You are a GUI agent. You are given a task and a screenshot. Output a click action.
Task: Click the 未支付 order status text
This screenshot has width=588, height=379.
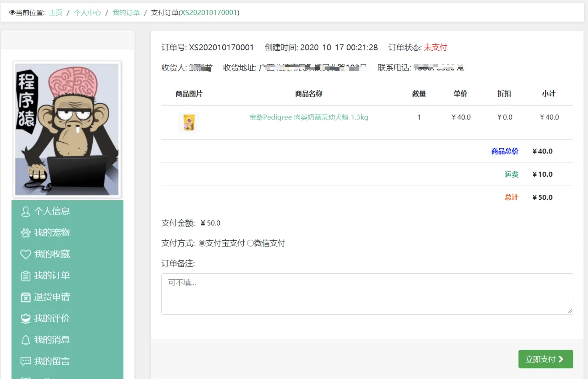pyautogui.click(x=435, y=47)
